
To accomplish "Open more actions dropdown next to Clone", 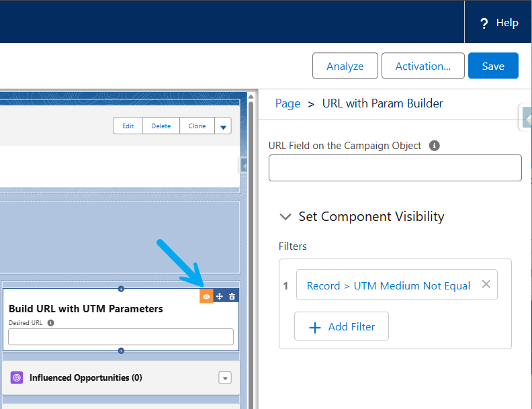I will (x=223, y=126).
